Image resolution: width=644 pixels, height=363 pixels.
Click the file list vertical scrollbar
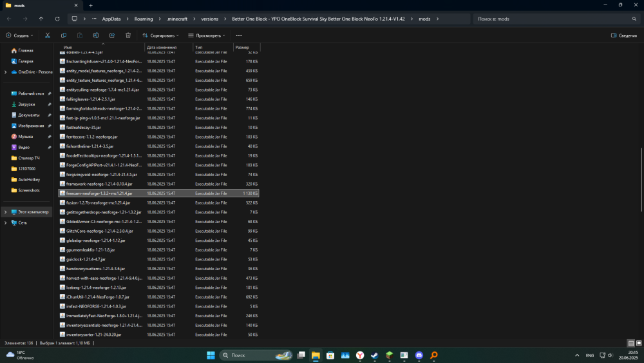click(x=641, y=181)
